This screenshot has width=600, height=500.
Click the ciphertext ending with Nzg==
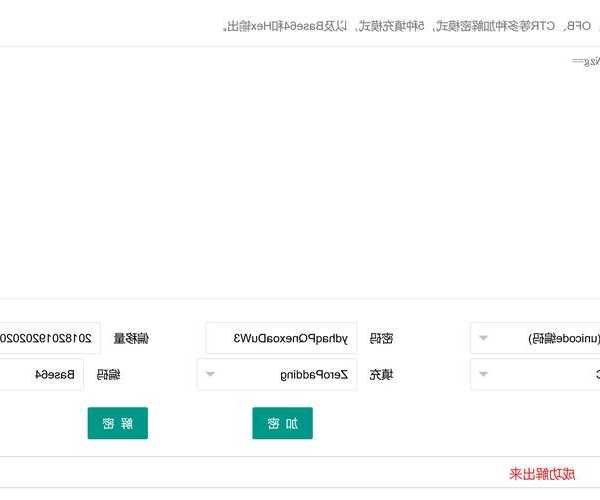point(586,61)
